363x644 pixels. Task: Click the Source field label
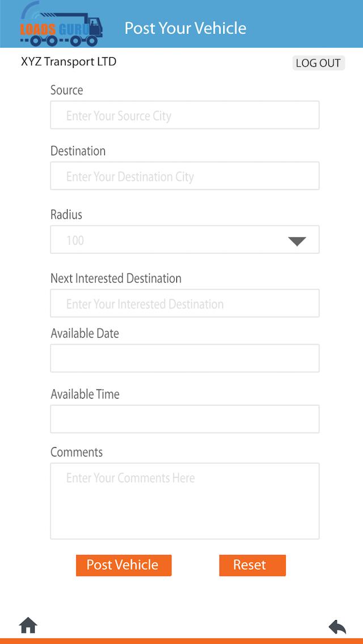66,90
